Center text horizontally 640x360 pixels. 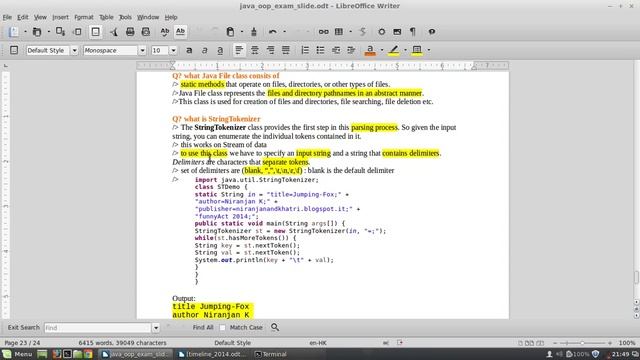click(255, 50)
